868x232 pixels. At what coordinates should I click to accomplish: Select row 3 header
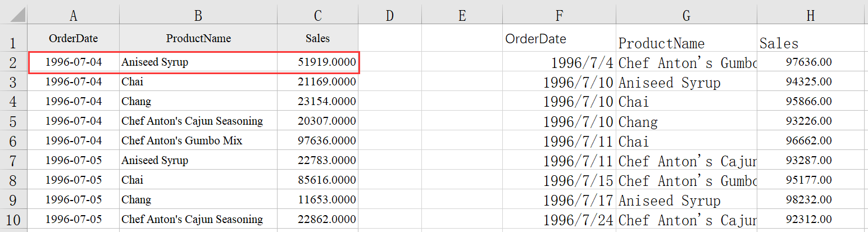[13, 81]
